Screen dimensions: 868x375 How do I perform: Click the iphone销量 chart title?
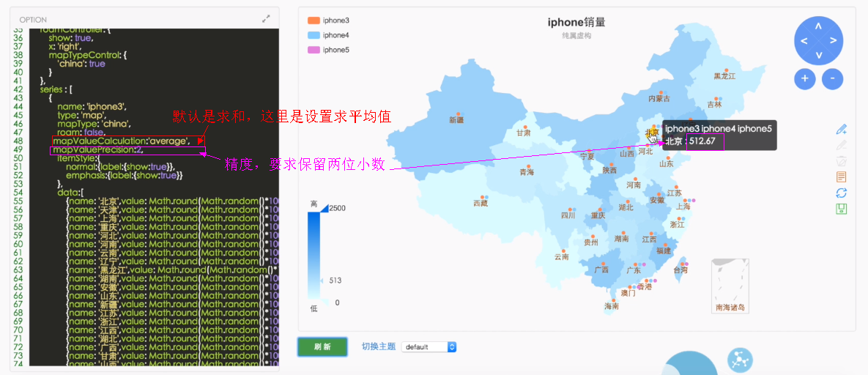click(576, 22)
